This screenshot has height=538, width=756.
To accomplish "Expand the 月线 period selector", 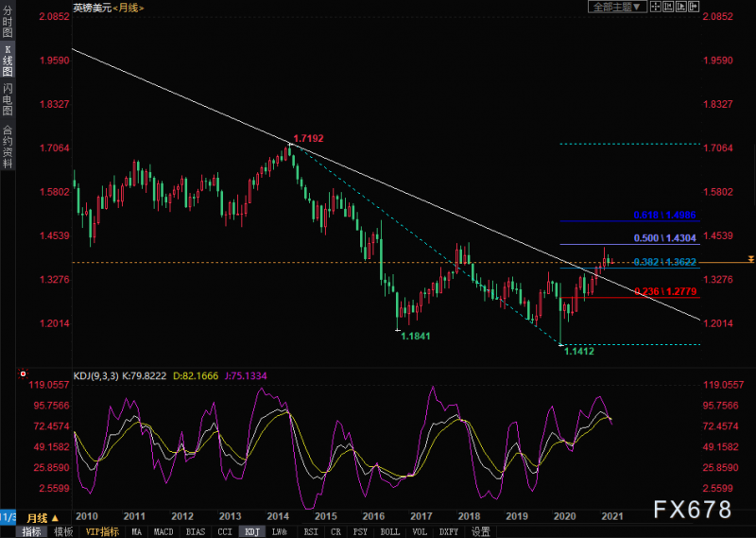I will pyautogui.click(x=43, y=518).
